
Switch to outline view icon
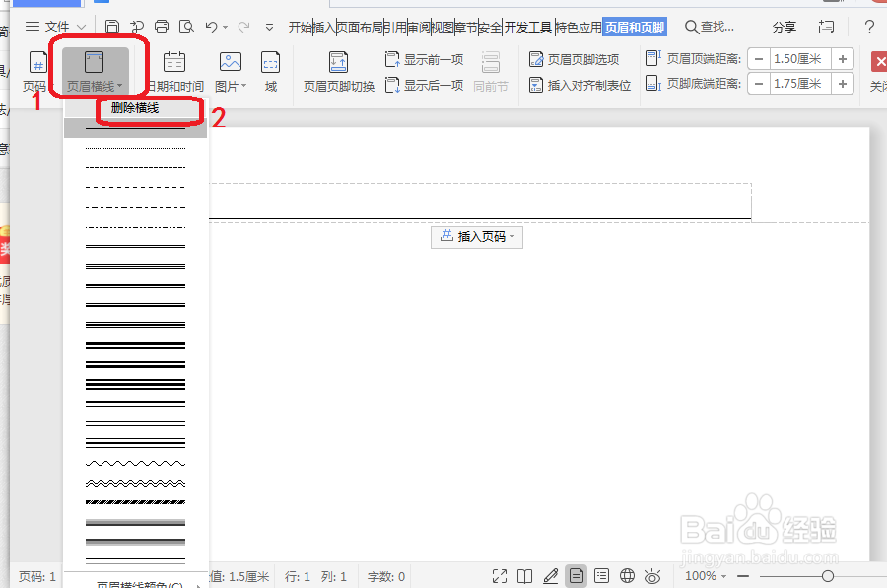(x=602, y=576)
